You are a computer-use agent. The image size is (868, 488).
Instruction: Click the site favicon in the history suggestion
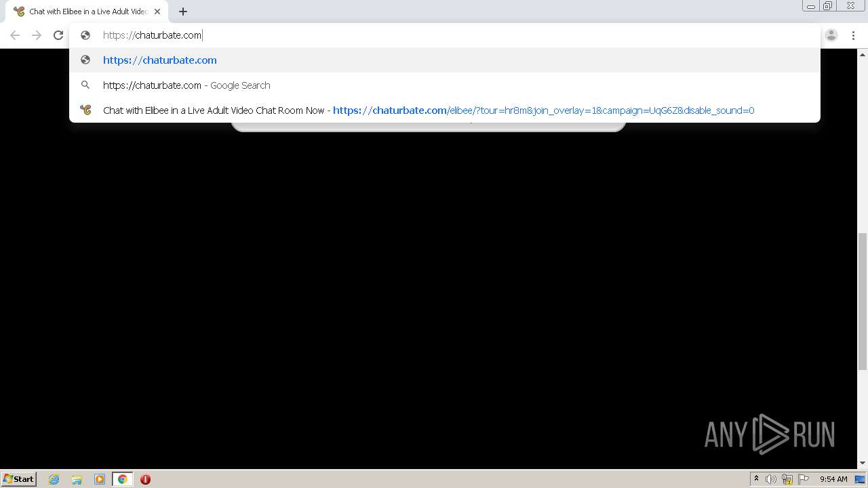(85, 110)
